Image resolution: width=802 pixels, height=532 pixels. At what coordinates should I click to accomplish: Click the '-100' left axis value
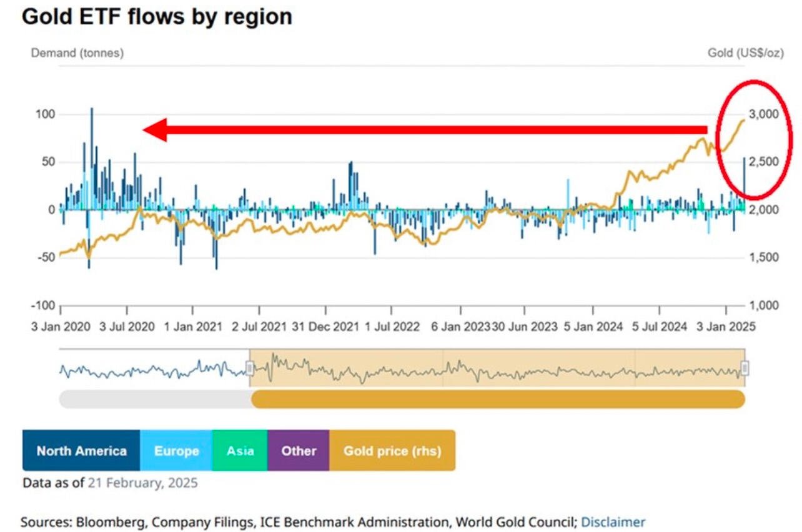coord(44,305)
